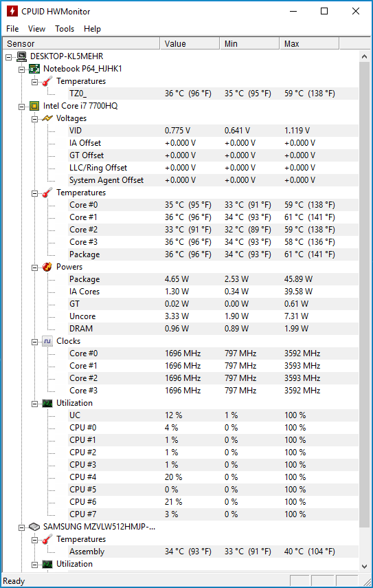Open the File menu
Screen dimensions: 373x588
tap(12, 29)
